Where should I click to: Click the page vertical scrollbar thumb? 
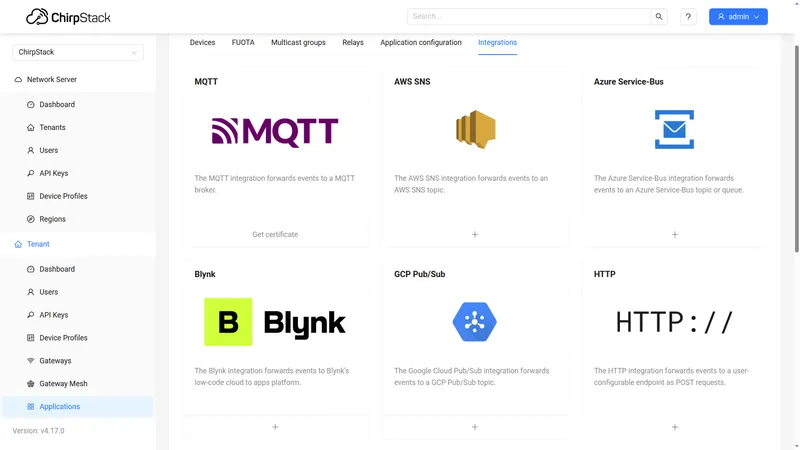click(796, 148)
